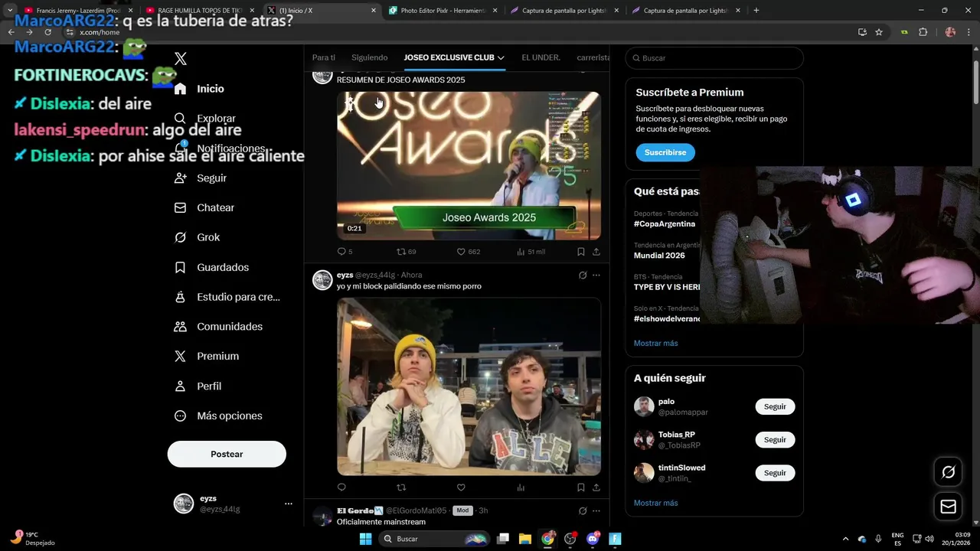The height and width of the screenshot is (551, 980).
Task: Play the Joseo Awards 2025 video
Action: click(469, 165)
